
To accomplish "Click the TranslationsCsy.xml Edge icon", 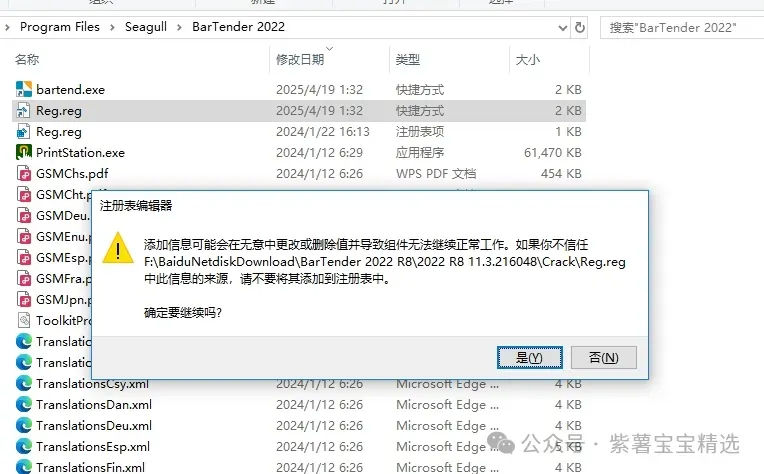I will point(24,383).
